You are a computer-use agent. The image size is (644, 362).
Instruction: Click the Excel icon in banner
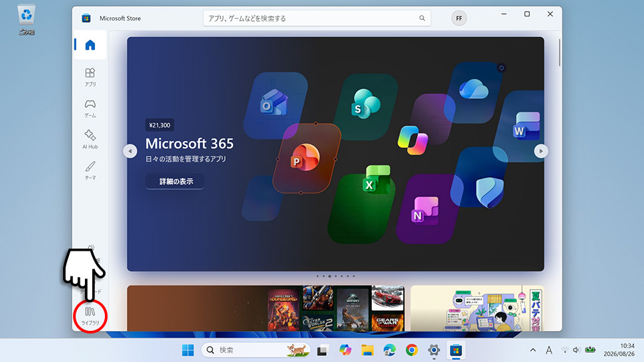[376, 179]
